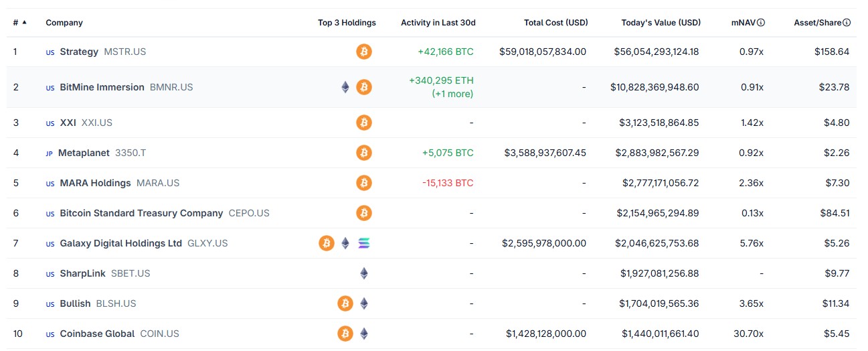Click Ethereum icon in Bullish row
Image resolution: width=868 pixels, height=351 pixels.
(x=364, y=303)
